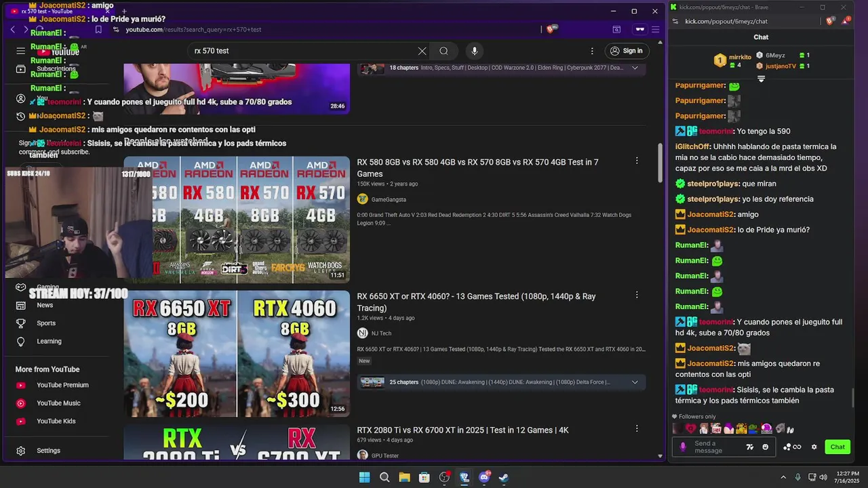Open the 7TV emote menu icon
The width and height of the screenshot is (868, 488).
coord(749,447)
